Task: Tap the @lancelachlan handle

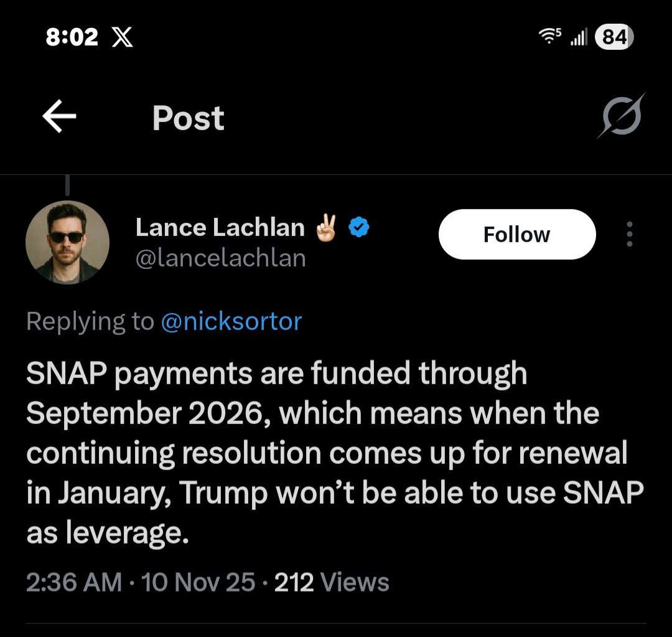Action: (x=221, y=258)
